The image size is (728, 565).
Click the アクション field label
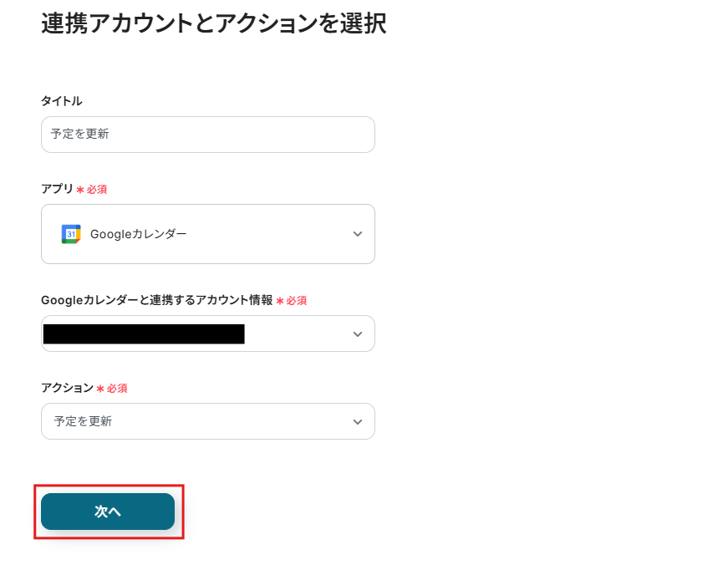[67, 388]
